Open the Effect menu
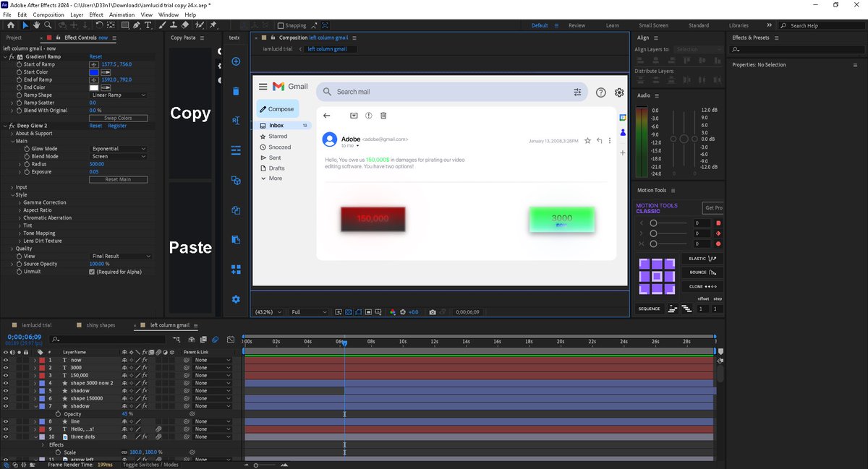The image size is (868, 469). tap(97, 14)
